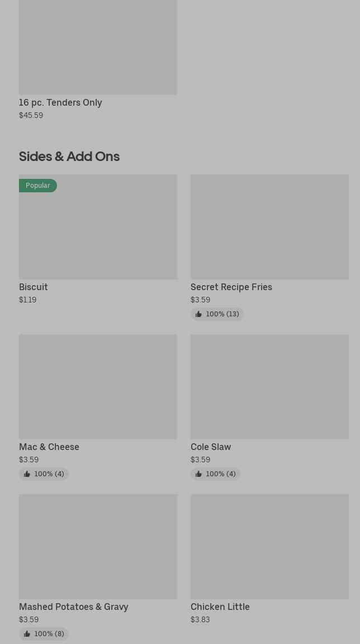Click thumbs-up icon under Secret Recipe Fries
The image size is (360, 644).
(198, 314)
